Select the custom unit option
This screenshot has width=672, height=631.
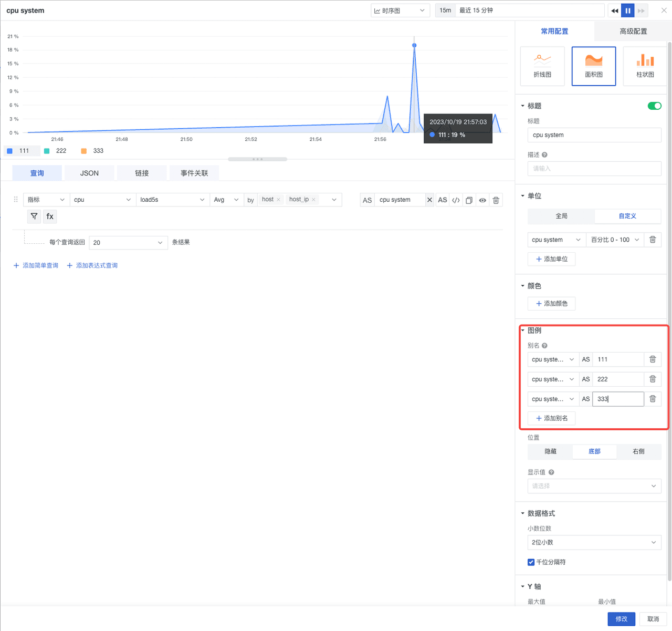click(x=627, y=216)
